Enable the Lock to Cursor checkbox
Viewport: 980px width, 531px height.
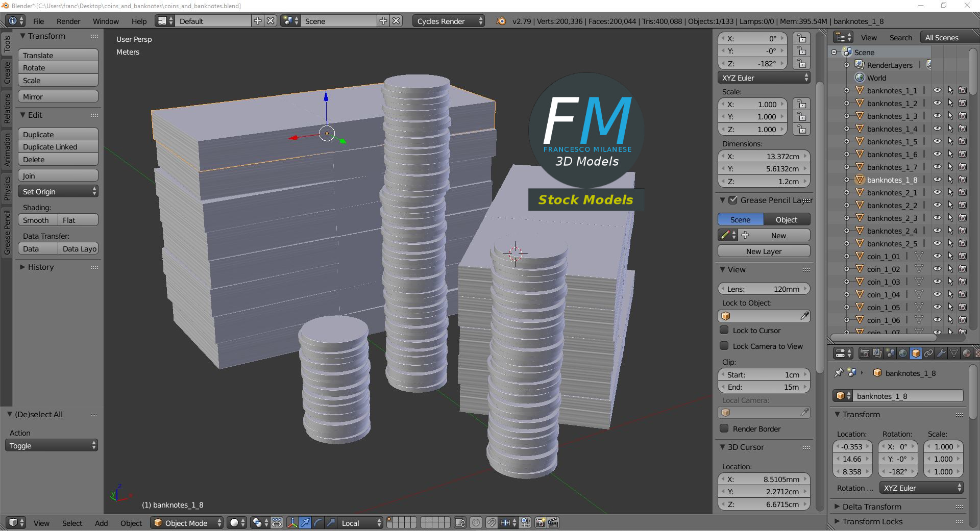724,330
